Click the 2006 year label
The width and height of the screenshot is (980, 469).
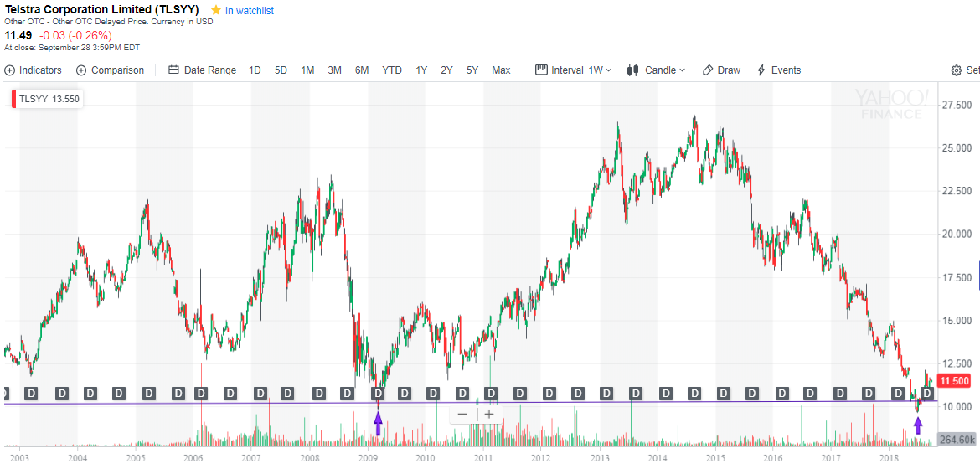[193, 458]
